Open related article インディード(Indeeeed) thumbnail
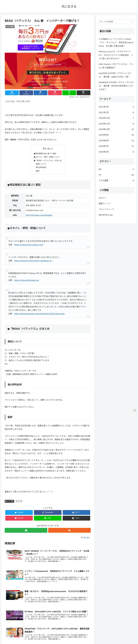Image resolution: width=138 pixels, height=644 pixels. (15, 575)
